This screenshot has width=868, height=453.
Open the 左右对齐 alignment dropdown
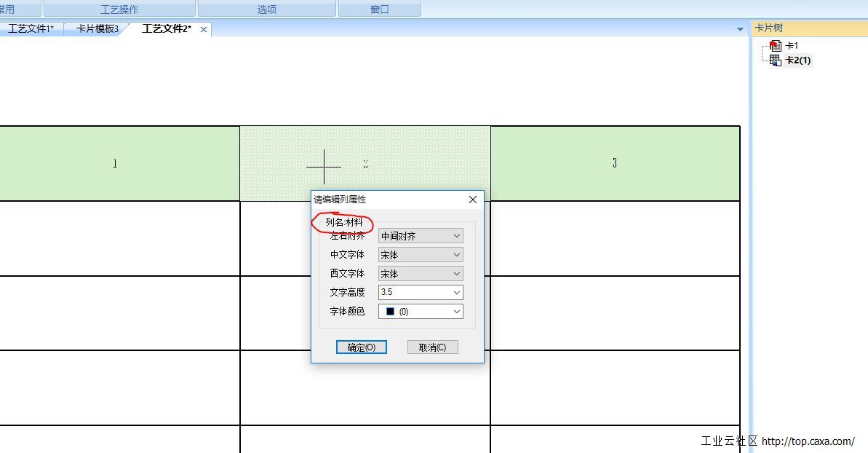point(421,236)
